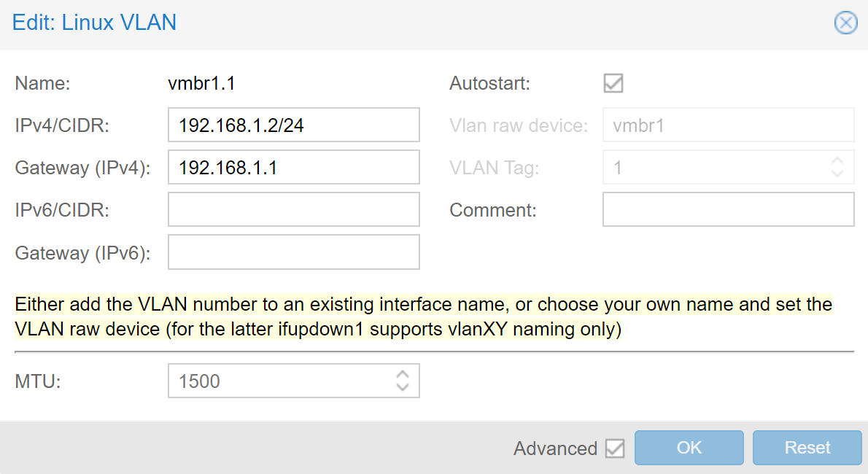
Task: Focus the Comment input field
Action: (729, 209)
